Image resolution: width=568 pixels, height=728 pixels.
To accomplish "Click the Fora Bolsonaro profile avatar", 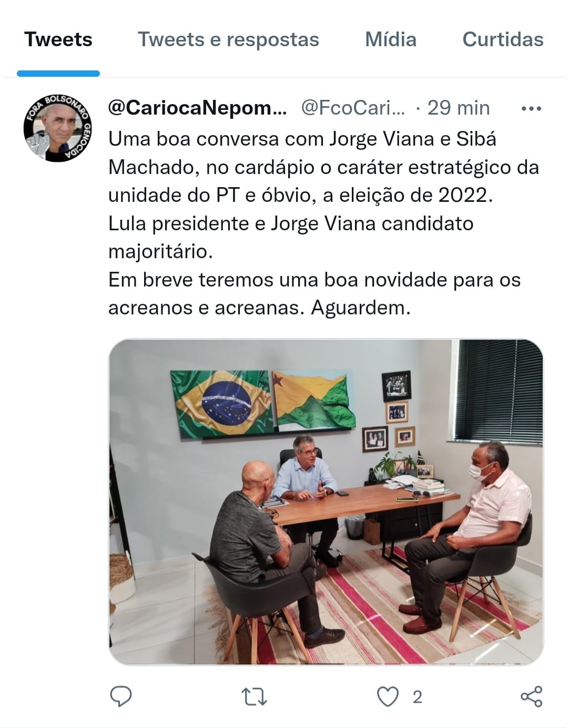I will click(x=58, y=128).
